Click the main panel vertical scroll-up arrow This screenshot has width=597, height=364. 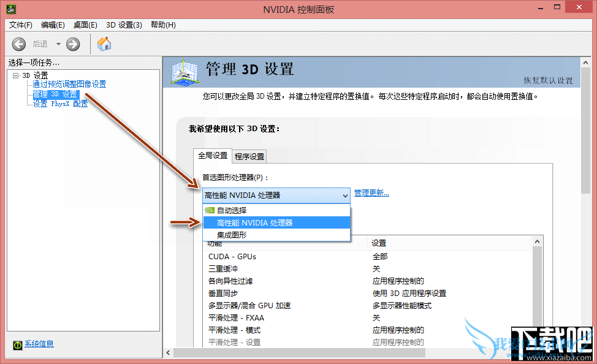point(585,63)
